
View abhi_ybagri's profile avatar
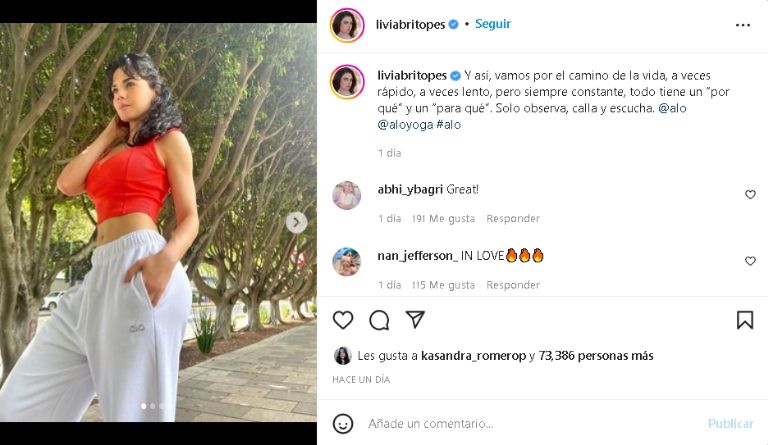pos(347,195)
